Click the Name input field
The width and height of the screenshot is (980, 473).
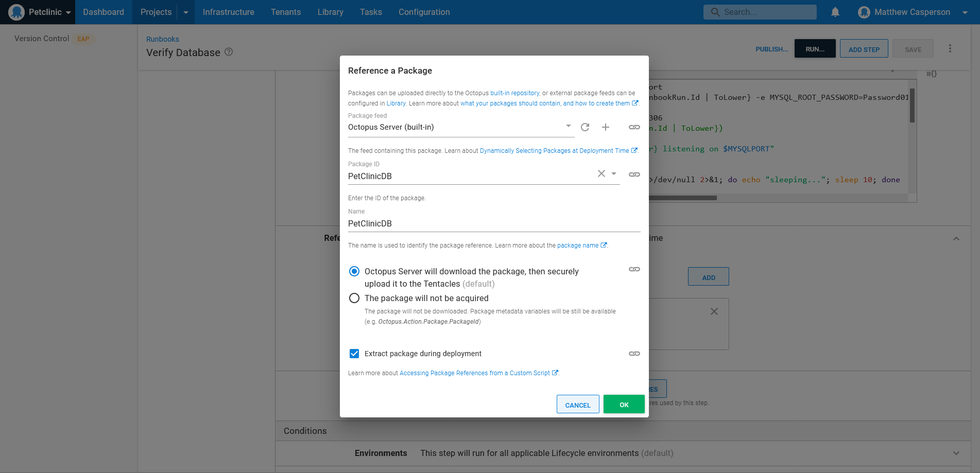(463, 223)
